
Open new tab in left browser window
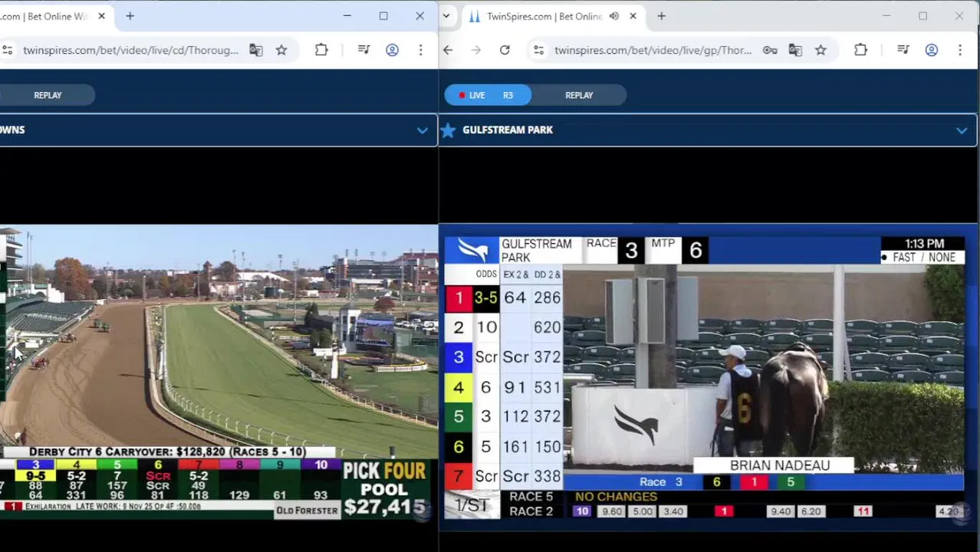(130, 16)
